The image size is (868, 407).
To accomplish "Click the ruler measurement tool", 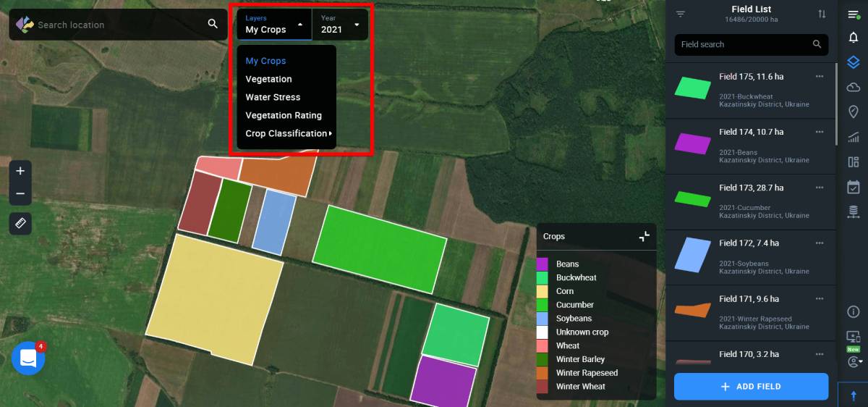I will [20, 223].
